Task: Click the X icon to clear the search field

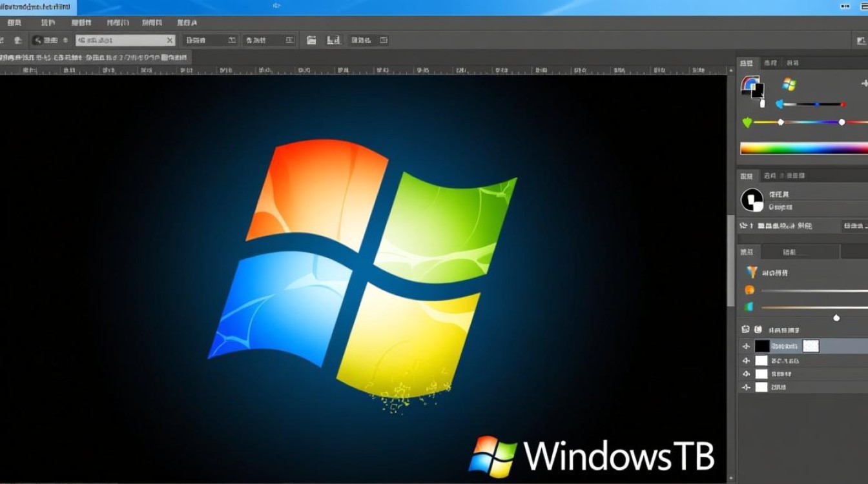Action: tap(169, 39)
